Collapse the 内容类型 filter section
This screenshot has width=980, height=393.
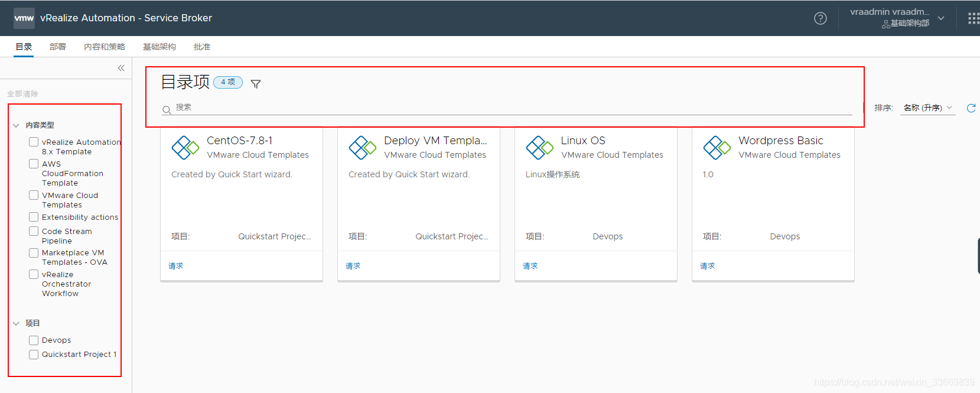[x=16, y=125]
